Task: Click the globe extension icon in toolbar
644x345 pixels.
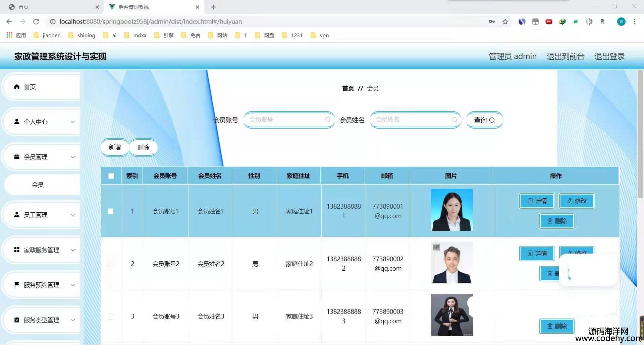Action: pyautogui.click(x=562, y=22)
